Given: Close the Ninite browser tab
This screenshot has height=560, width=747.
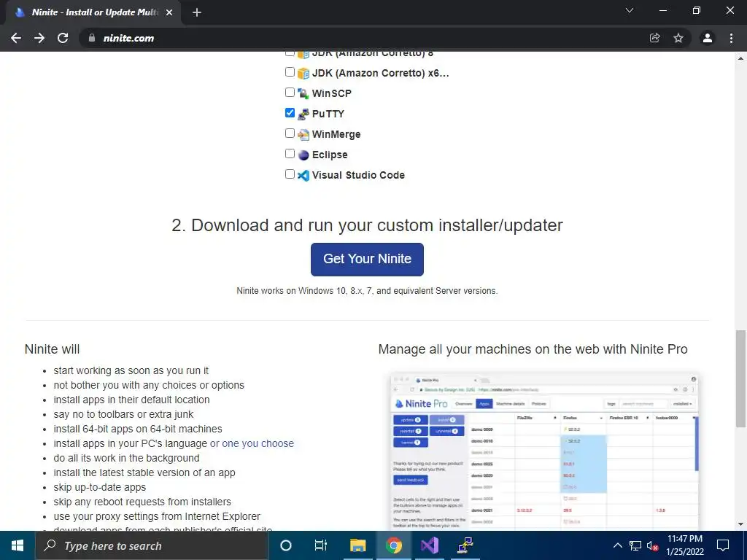Looking at the screenshot, I should 169,12.
